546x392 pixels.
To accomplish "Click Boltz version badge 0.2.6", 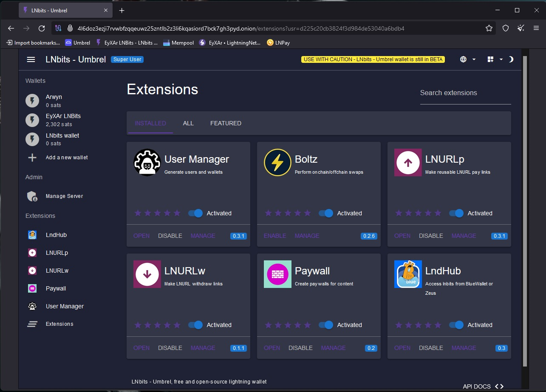I will [x=369, y=236].
